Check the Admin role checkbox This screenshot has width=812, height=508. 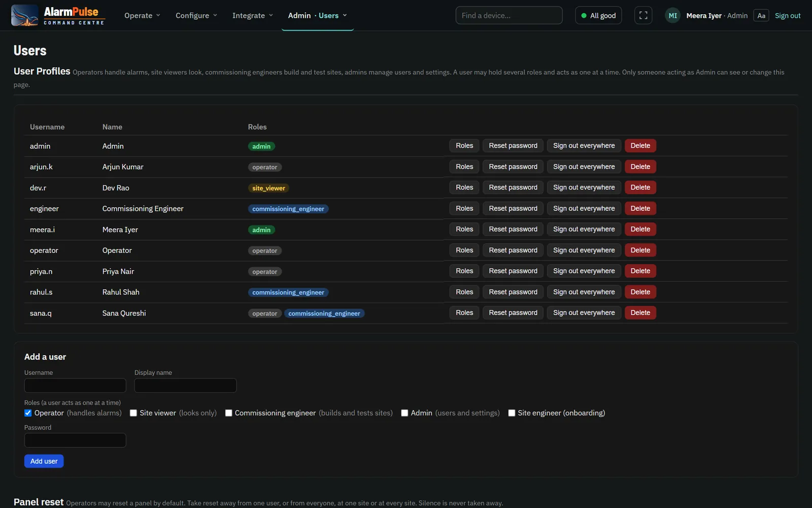[x=404, y=413]
